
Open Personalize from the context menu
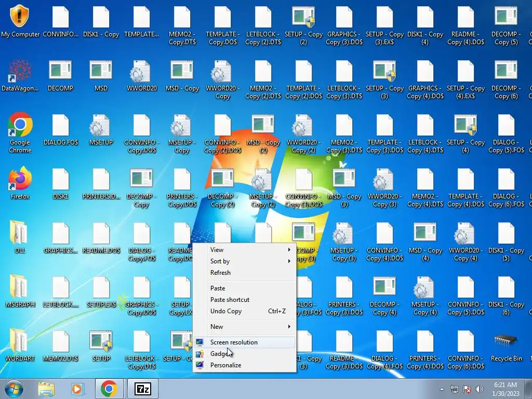click(244, 365)
